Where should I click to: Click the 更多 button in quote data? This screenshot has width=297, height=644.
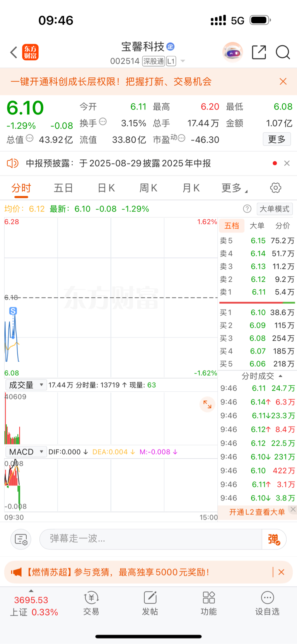(277, 139)
